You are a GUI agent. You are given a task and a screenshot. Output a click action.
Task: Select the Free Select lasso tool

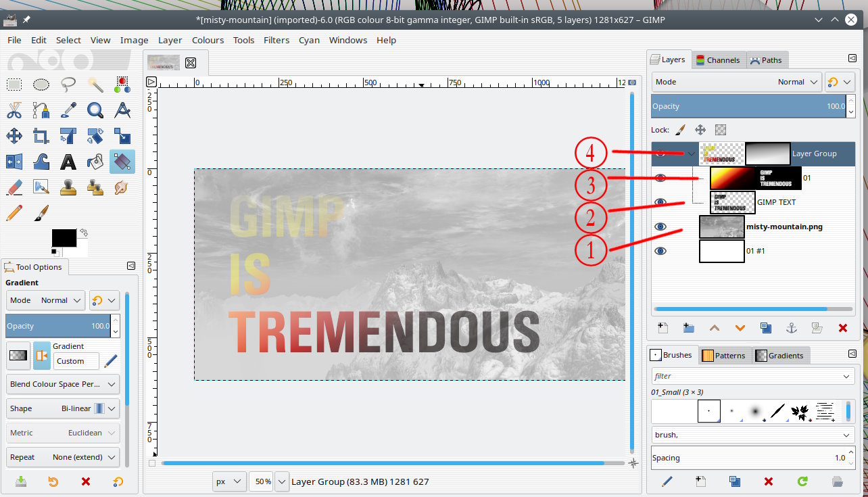click(x=68, y=85)
